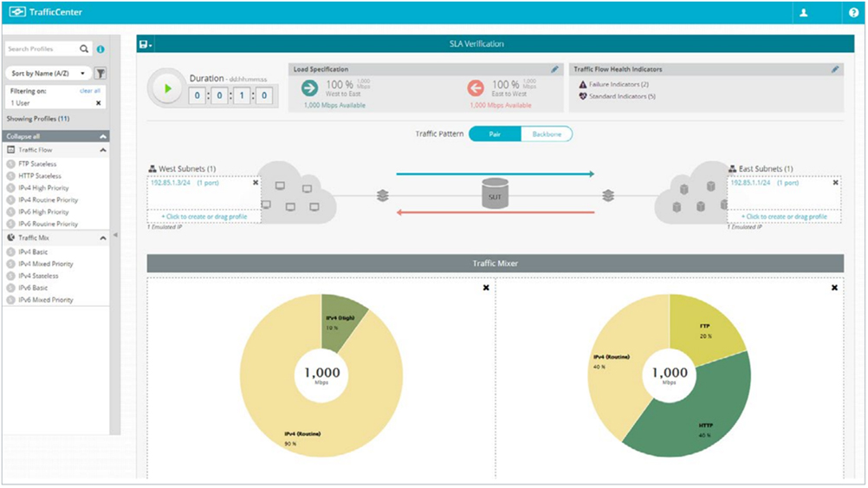
Task: Remove the 1 User filter
Action: click(98, 103)
